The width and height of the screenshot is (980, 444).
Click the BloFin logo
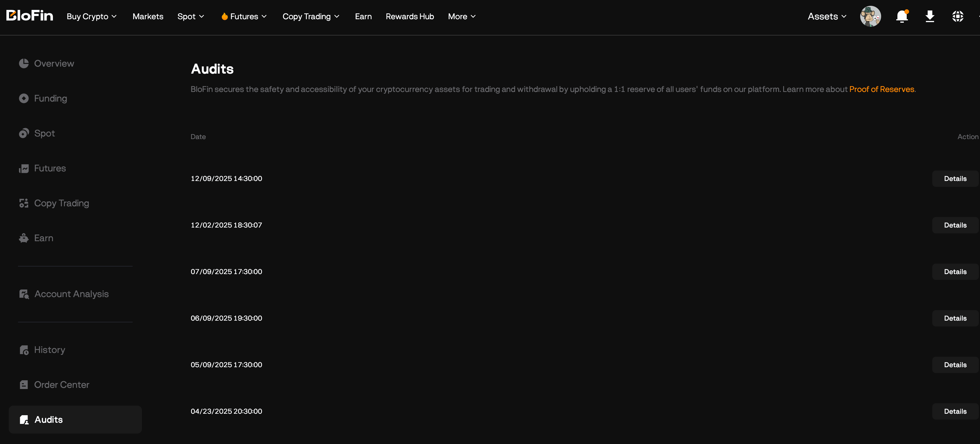[x=30, y=16]
